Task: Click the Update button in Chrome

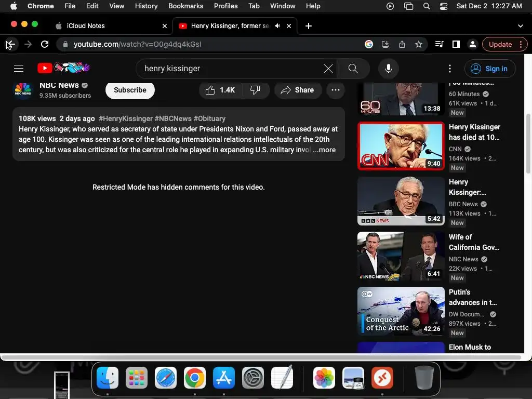Action: click(500, 45)
